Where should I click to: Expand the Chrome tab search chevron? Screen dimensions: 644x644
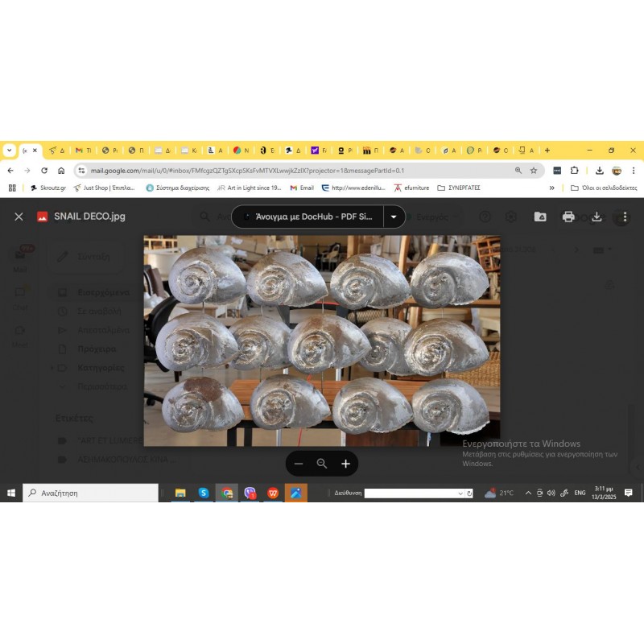tap(9, 151)
